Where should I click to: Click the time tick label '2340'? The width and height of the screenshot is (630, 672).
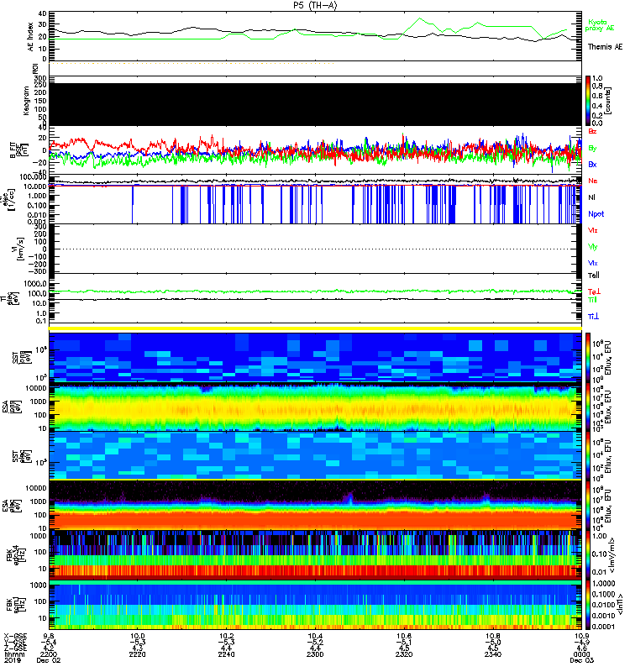[493, 654]
